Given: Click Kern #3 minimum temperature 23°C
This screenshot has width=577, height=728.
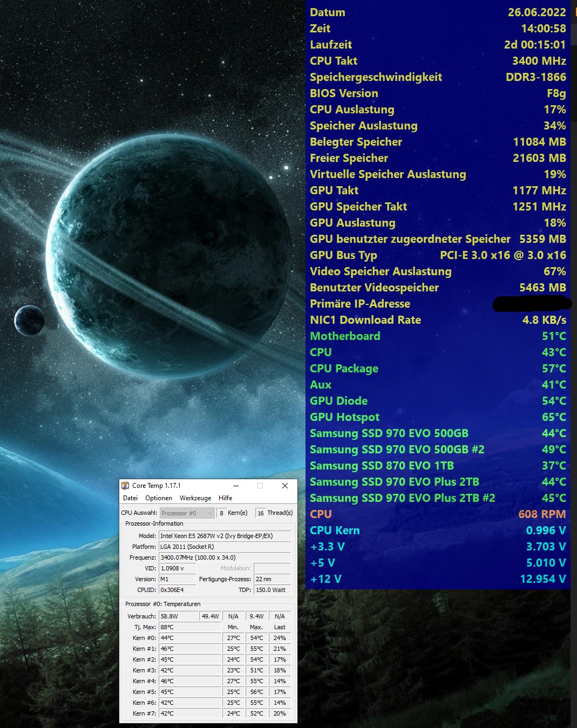Looking at the screenshot, I should pos(233,670).
